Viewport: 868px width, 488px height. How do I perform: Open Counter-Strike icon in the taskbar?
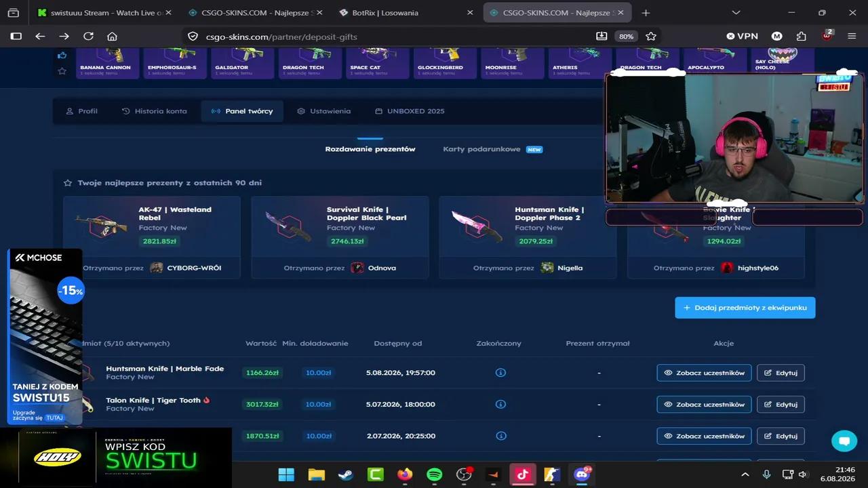pos(552,474)
